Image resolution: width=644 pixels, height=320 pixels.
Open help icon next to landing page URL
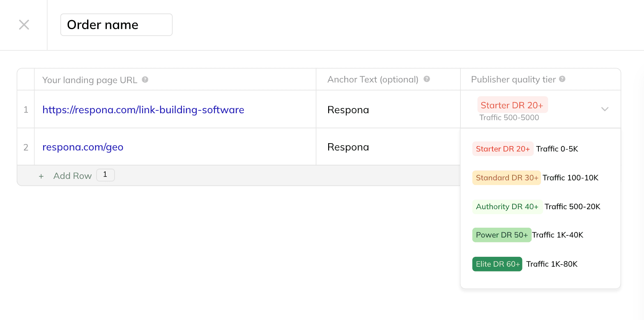[x=145, y=80]
